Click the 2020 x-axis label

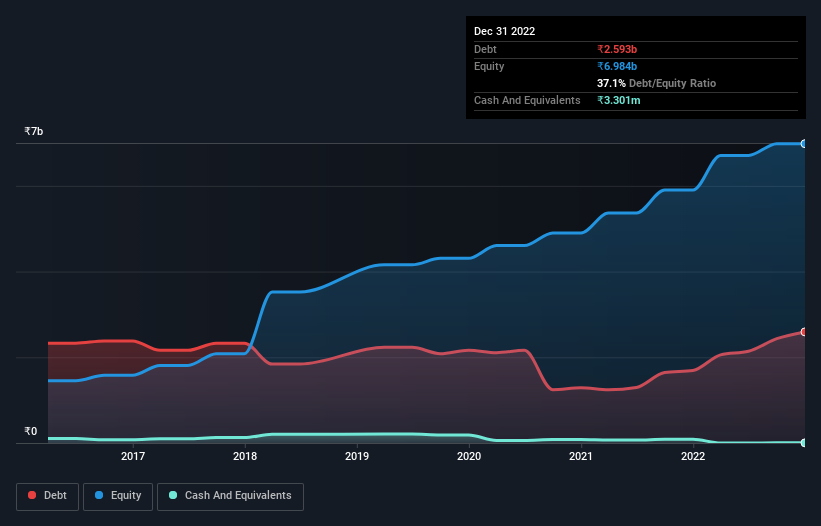(x=469, y=456)
